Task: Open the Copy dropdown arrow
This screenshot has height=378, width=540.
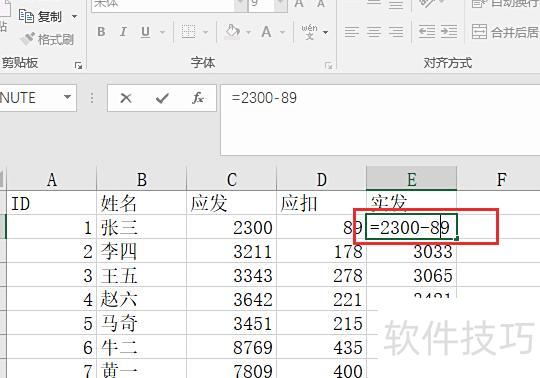Action: (74, 17)
